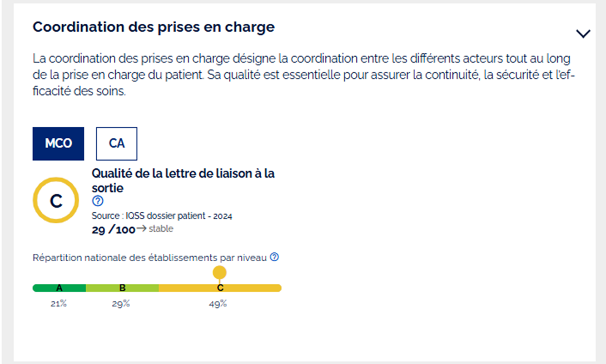Open help icon beside Répartition nationale label
This screenshot has height=364, width=606.
click(x=274, y=257)
